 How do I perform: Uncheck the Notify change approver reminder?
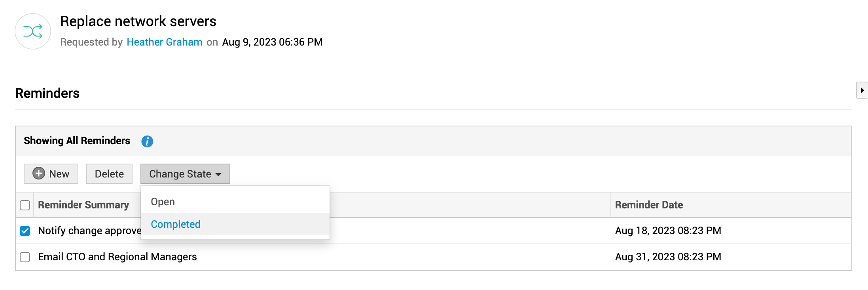click(25, 231)
